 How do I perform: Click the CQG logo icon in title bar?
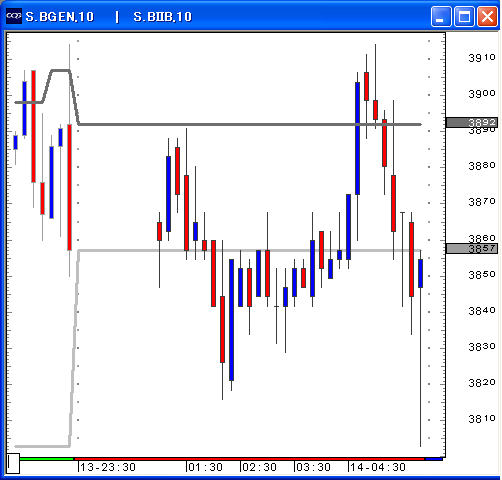click(x=14, y=16)
